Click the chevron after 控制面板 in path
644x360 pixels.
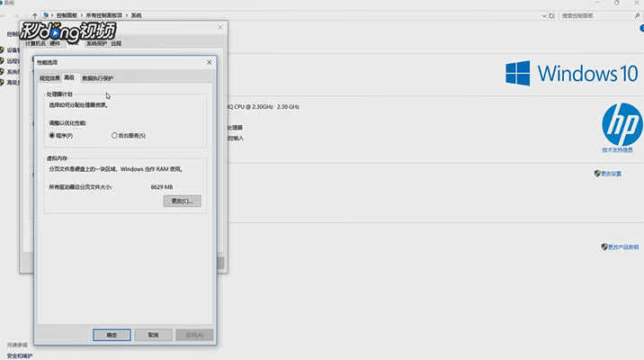81,15
